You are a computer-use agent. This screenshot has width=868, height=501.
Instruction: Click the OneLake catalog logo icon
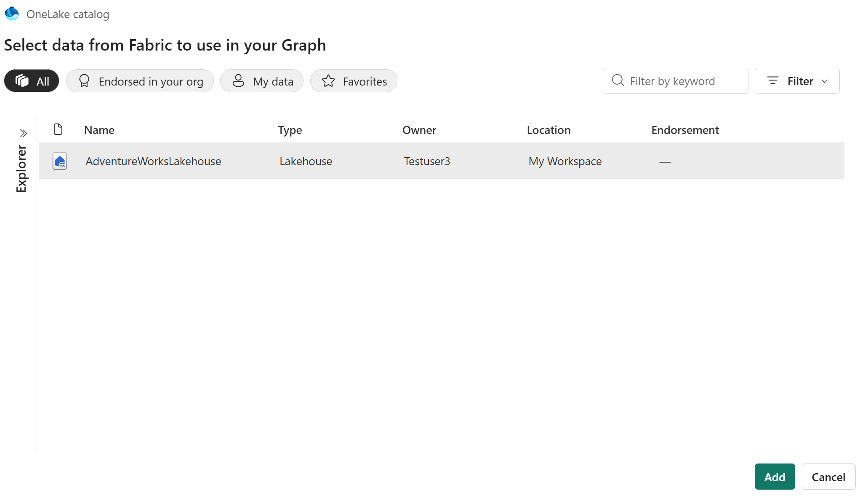12,13
